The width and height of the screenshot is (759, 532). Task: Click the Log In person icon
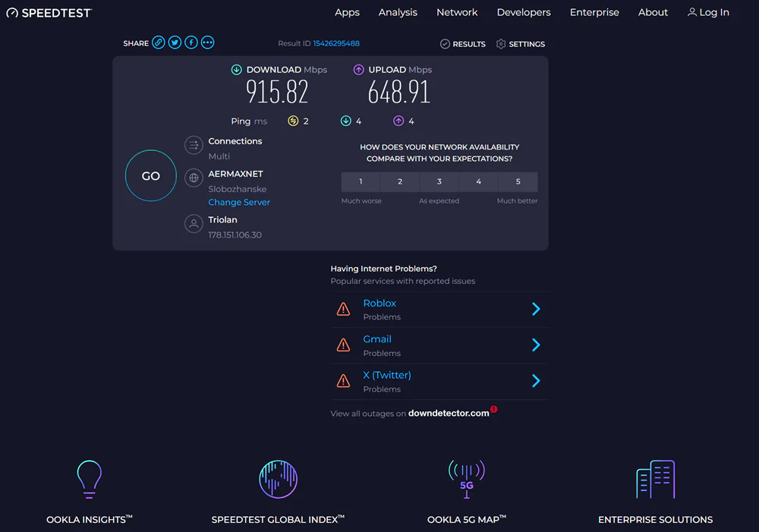click(x=692, y=12)
